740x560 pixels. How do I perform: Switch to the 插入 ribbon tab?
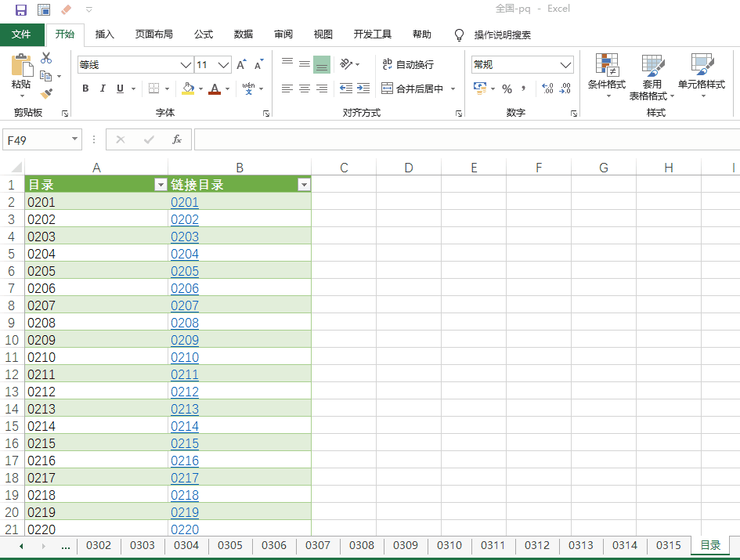coord(105,34)
